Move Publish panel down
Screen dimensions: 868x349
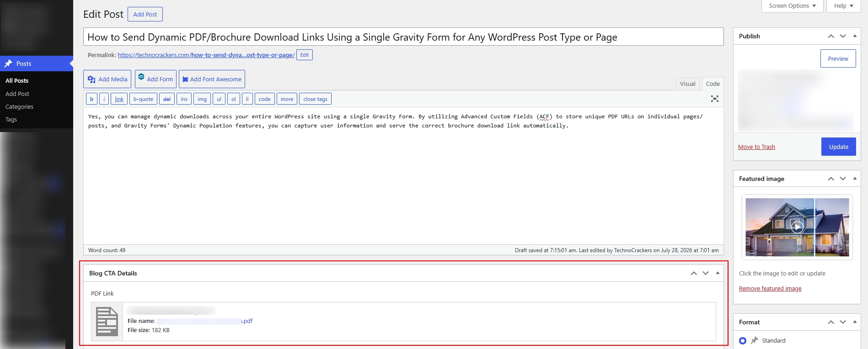843,36
